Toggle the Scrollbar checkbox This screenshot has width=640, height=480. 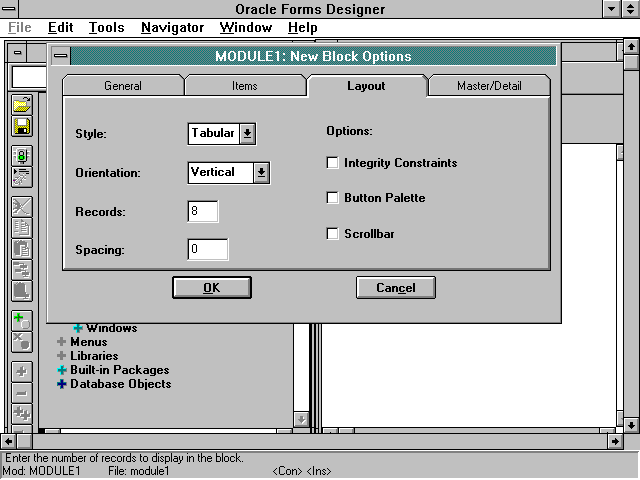[x=333, y=234]
